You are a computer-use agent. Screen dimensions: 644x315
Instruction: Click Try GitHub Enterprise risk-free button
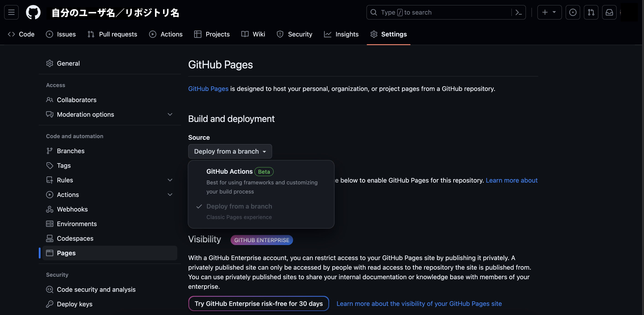[x=258, y=303]
